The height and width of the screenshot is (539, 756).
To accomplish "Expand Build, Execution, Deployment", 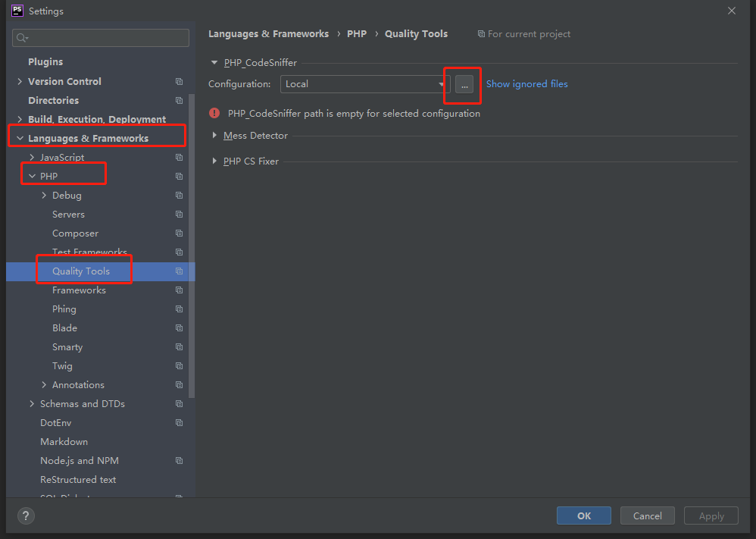I will 20,119.
